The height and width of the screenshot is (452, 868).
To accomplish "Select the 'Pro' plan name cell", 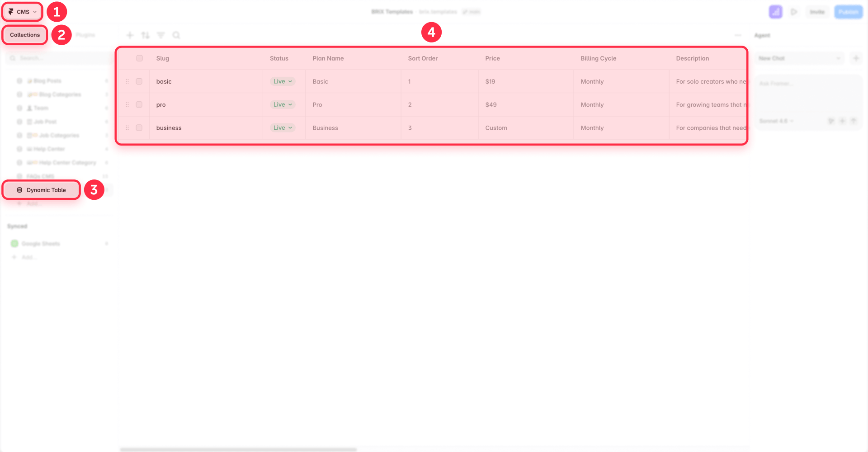I will [x=354, y=104].
